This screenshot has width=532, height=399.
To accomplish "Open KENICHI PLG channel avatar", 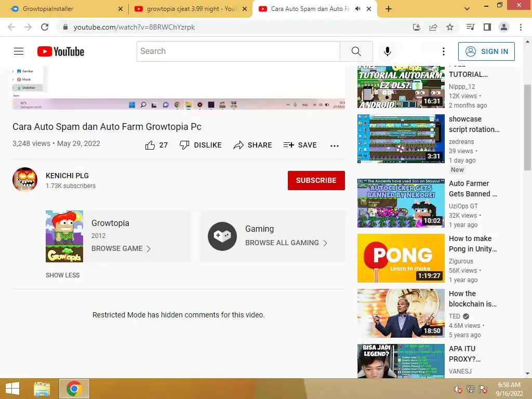I will click(25, 179).
